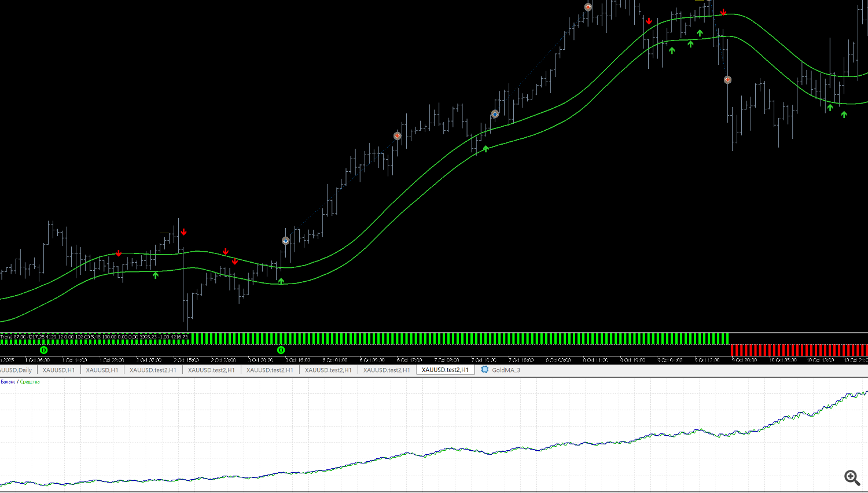Click green 0 marker at 1 Oct 06:00
The height and width of the screenshot is (493, 868).
pos(44,350)
